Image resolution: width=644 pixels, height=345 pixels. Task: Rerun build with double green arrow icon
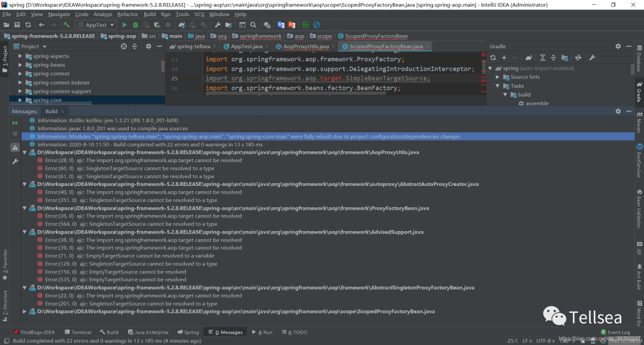coord(15,123)
